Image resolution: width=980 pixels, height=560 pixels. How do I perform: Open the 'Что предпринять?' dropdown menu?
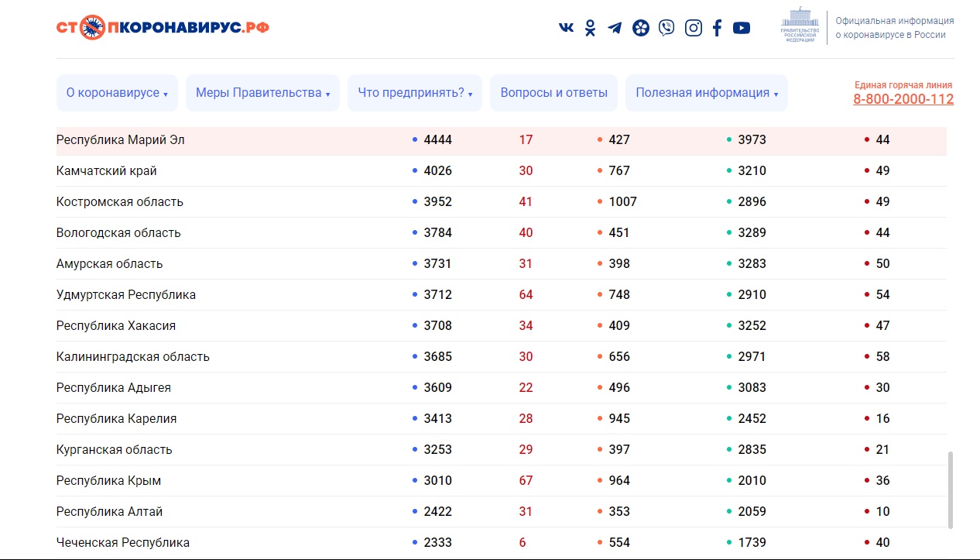(x=415, y=93)
